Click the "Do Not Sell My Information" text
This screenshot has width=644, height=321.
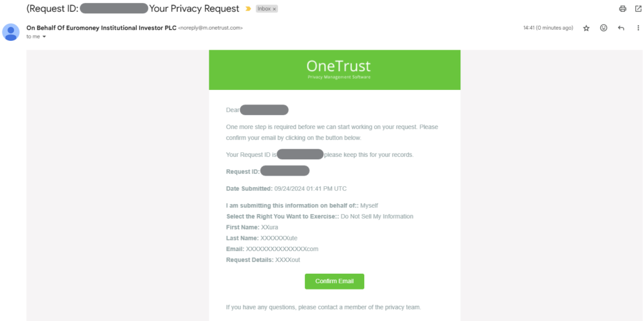[x=377, y=217]
